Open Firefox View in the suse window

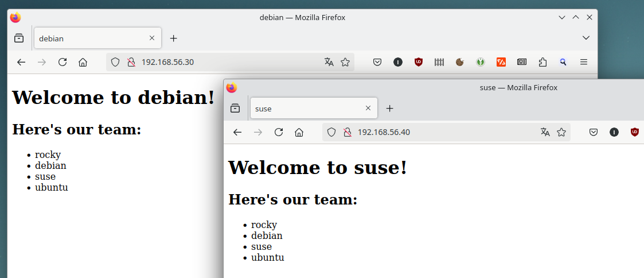tap(235, 108)
